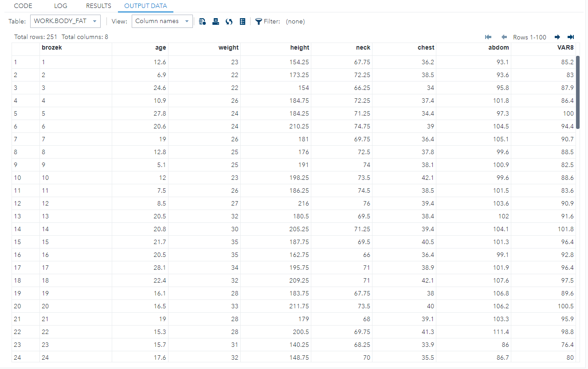The height and width of the screenshot is (369, 588).
Task: Click the Print table icon
Action: pos(216,21)
